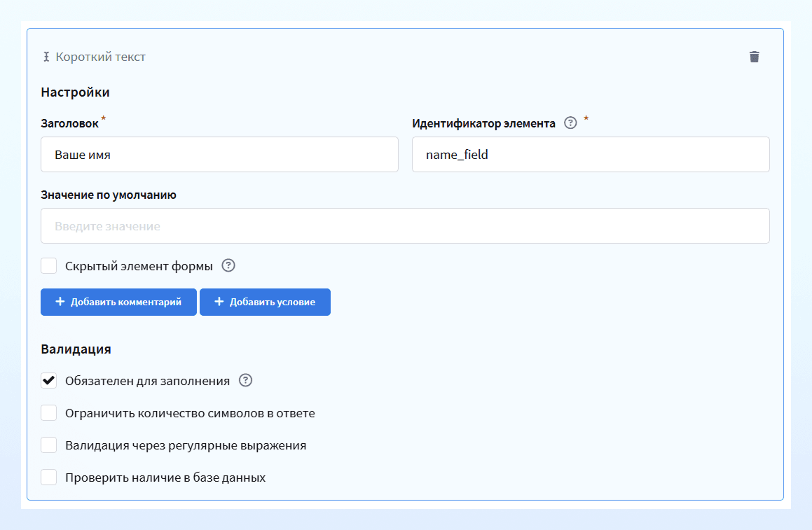
Task: Check Проверить наличие в базе данных
Action: pyautogui.click(x=48, y=477)
